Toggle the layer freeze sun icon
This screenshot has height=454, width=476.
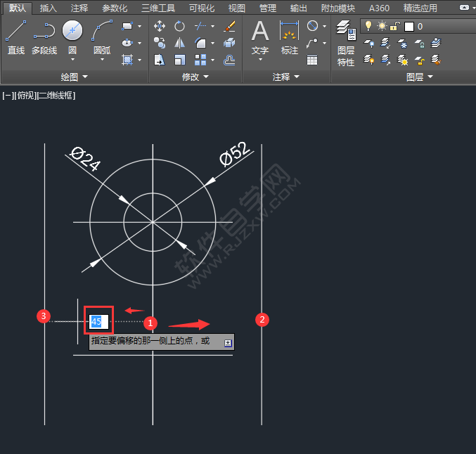pyautogui.click(x=382, y=26)
